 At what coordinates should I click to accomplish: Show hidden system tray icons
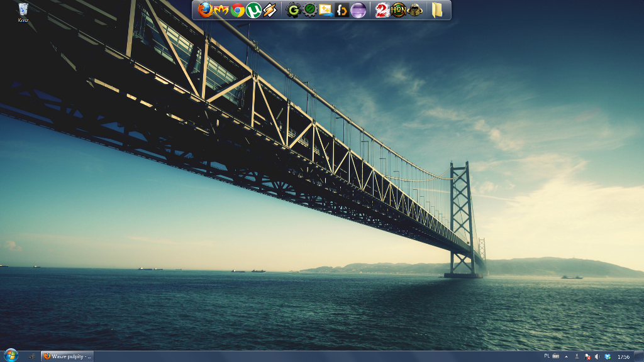566,356
